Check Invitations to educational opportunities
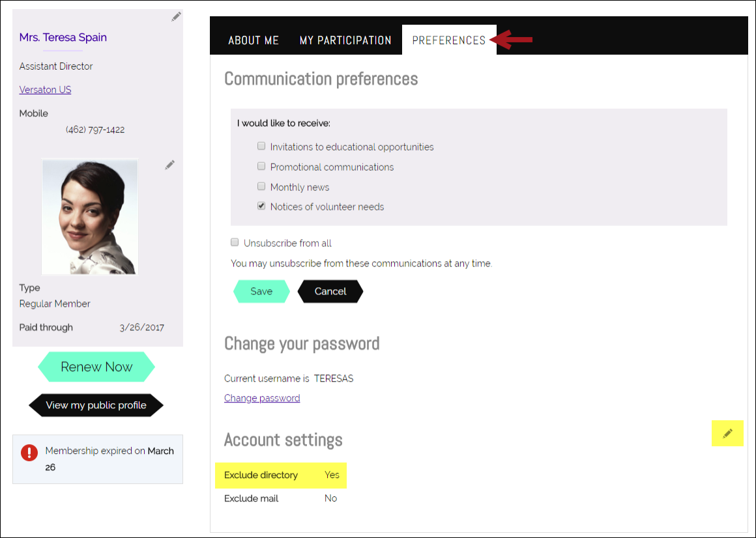The height and width of the screenshot is (538, 756). point(261,146)
